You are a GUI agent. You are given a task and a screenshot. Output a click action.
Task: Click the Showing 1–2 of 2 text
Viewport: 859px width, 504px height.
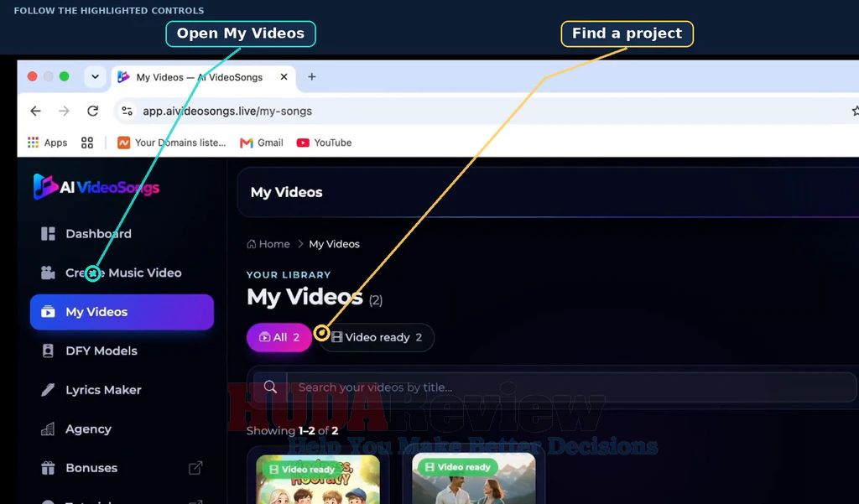(x=292, y=430)
